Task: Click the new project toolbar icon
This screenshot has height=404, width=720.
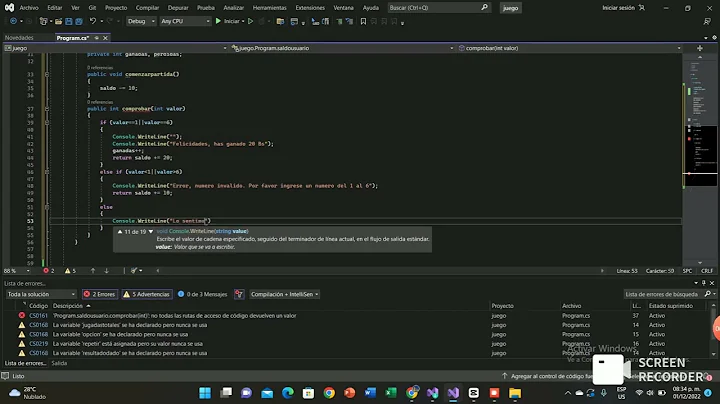Action: click(x=43, y=21)
